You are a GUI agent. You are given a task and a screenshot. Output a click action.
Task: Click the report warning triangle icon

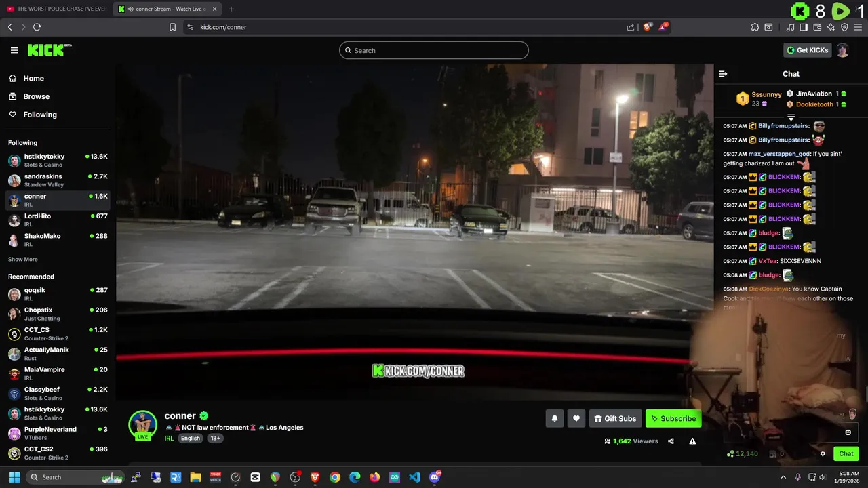click(692, 441)
